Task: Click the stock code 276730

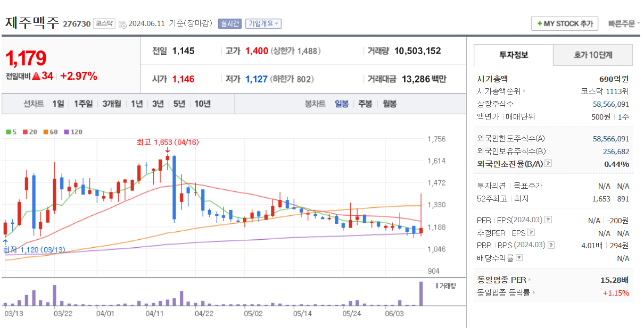Action: (77, 24)
